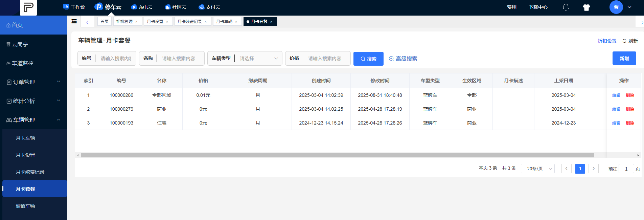Viewport: 644px width, 220px height.
Task: Click the P logo in top-left corner
Action: point(28,7)
